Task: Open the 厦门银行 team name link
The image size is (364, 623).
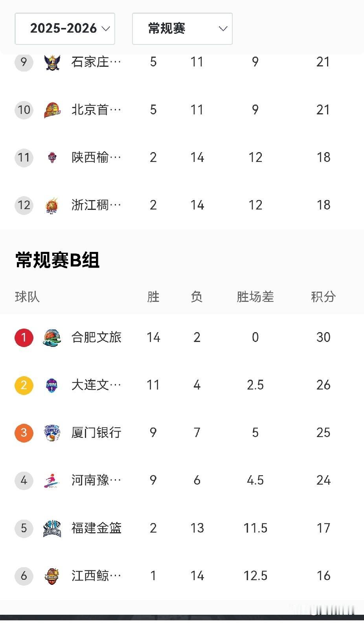Action: pyautogui.click(x=96, y=432)
